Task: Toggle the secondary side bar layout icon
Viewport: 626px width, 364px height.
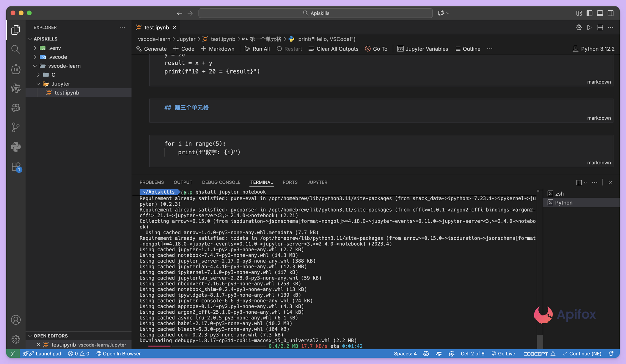Action: (610, 13)
